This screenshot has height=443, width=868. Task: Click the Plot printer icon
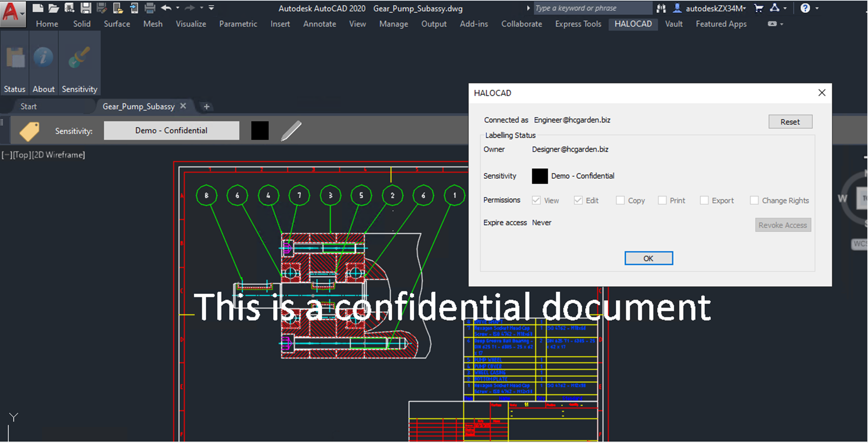(150, 8)
